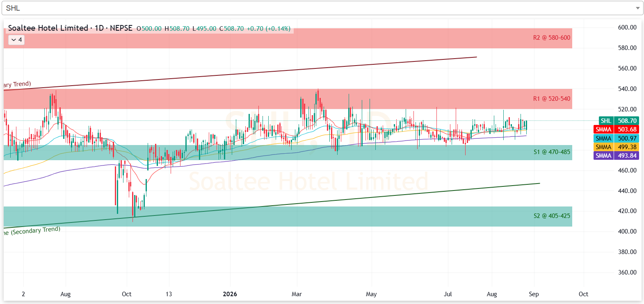This screenshot has width=644, height=304.
Task: Click the 400.00 price axis label
Action: click(627, 231)
